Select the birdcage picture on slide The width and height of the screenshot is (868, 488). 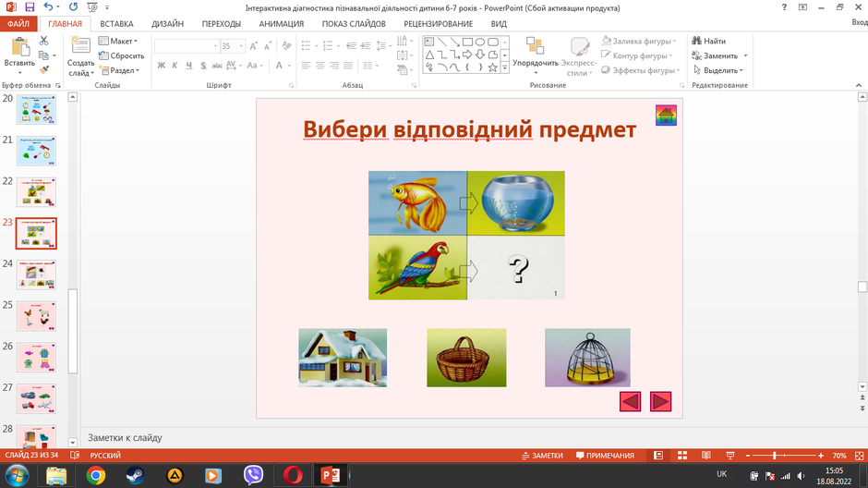pos(587,358)
